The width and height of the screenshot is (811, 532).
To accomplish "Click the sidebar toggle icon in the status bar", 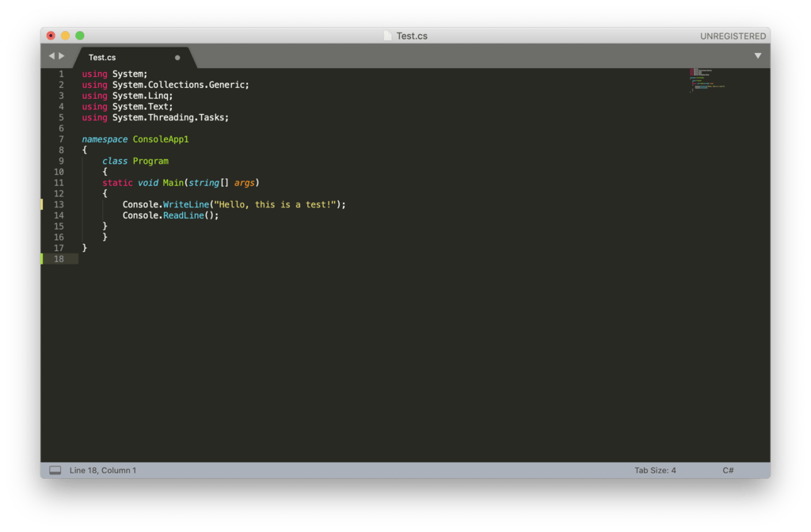I will pos(55,469).
